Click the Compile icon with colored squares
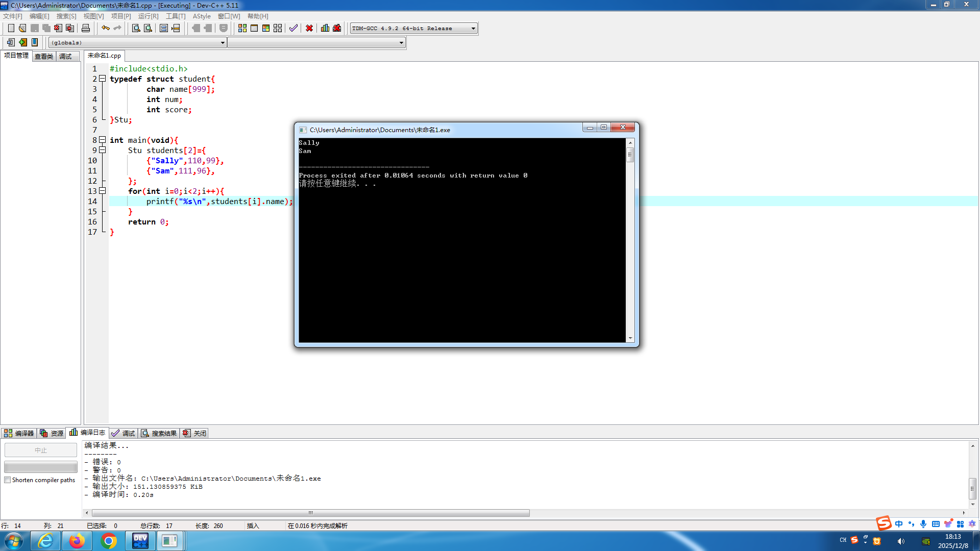This screenshot has width=980, height=551. [x=242, y=28]
